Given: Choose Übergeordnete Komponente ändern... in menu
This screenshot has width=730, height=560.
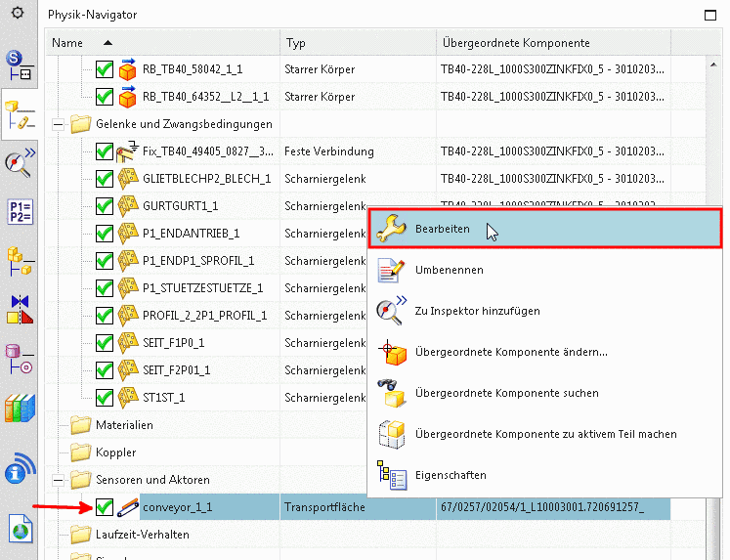Looking at the screenshot, I should pos(544,352).
